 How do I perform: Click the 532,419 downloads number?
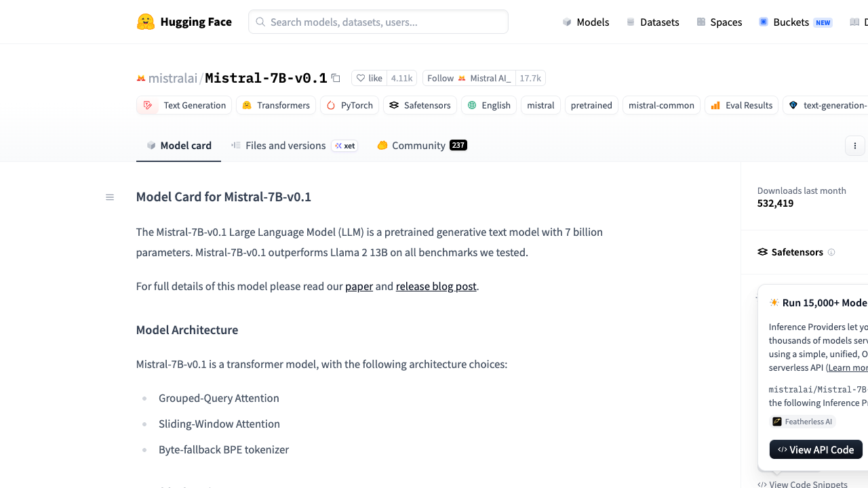775,203
